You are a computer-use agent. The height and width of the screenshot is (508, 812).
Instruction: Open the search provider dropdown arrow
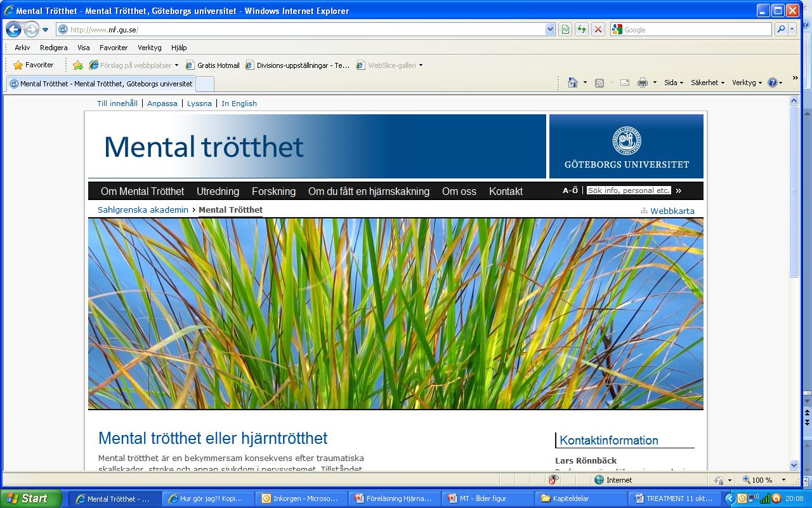pyautogui.click(x=792, y=29)
